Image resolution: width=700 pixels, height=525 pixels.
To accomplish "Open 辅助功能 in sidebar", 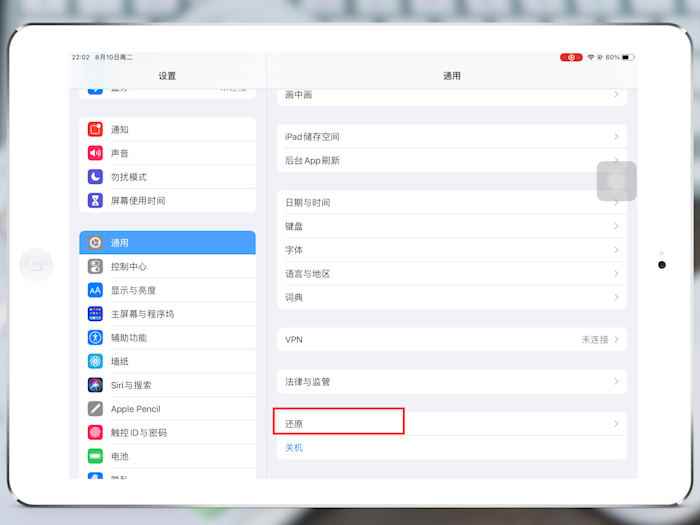I will point(167,338).
